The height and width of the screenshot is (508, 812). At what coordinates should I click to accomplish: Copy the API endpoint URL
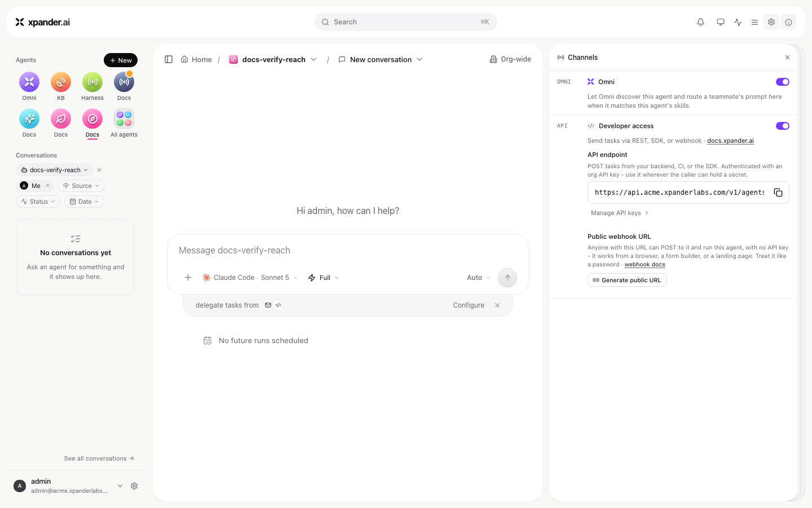778,192
